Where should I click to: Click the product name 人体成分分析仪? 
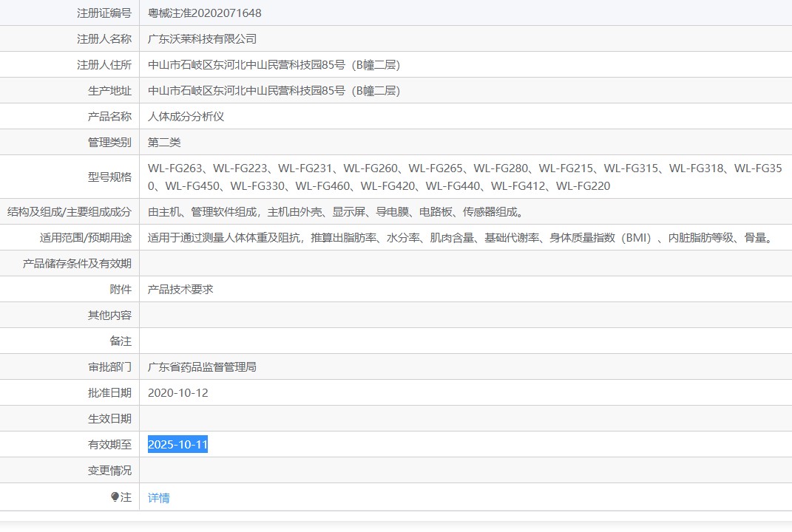point(186,117)
